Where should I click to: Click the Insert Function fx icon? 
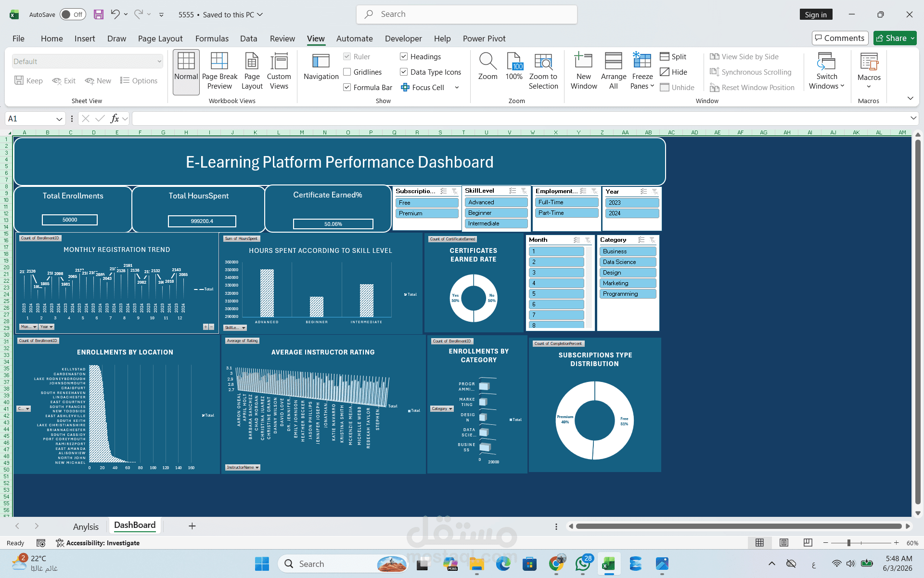click(115, 118)
